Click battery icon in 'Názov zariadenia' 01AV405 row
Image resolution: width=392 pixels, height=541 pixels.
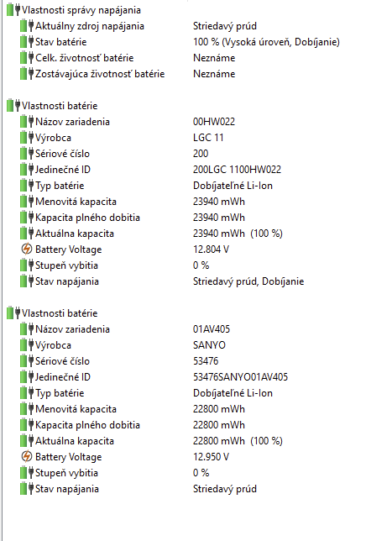click(27, 329)
